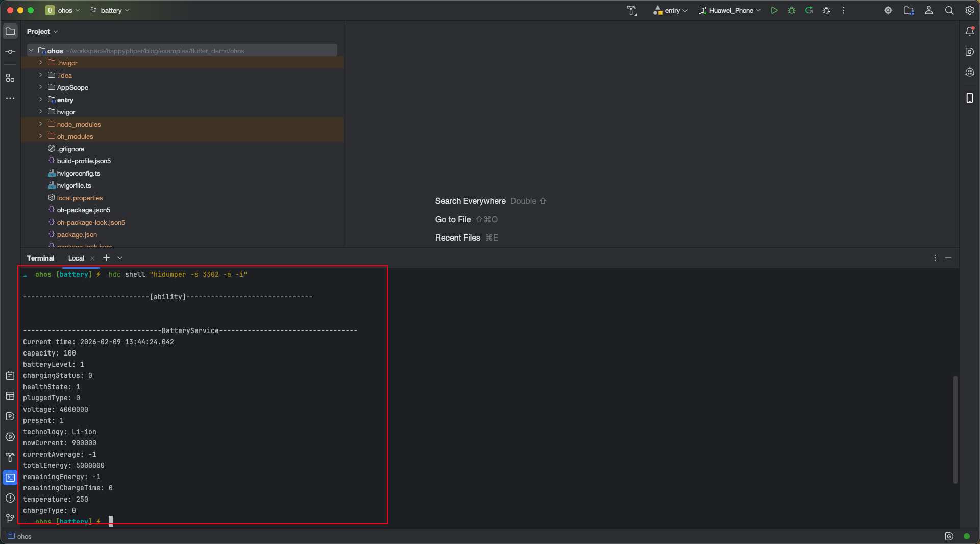The width and height of the screenshot is (980, 544).
Task: Click the terminal vertical scrollbar
Action: 955,430
